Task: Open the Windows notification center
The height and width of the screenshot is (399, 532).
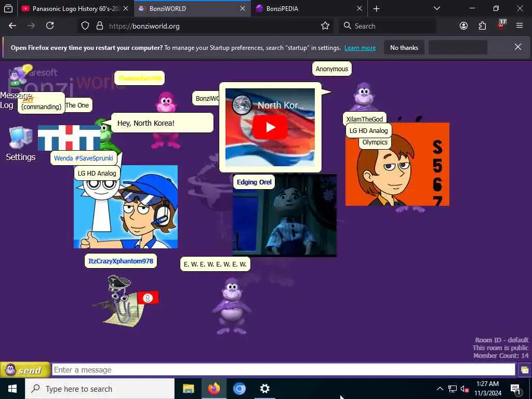Action: 516,389
